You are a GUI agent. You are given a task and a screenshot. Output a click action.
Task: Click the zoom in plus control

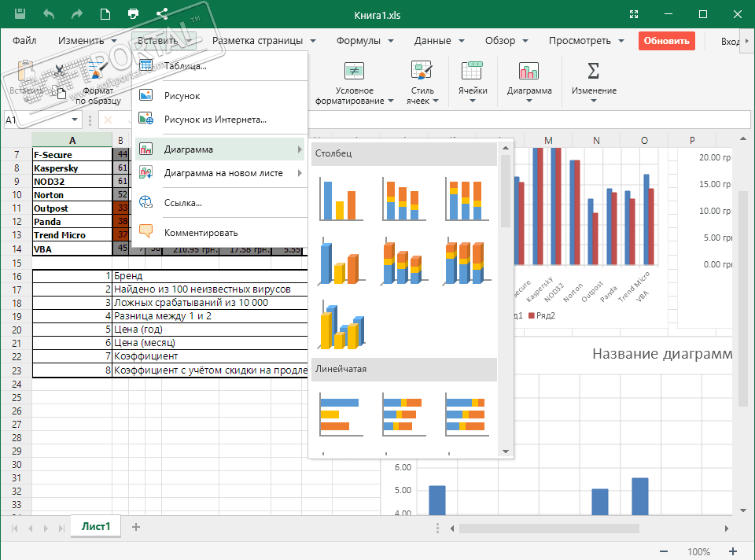point(733,551)
